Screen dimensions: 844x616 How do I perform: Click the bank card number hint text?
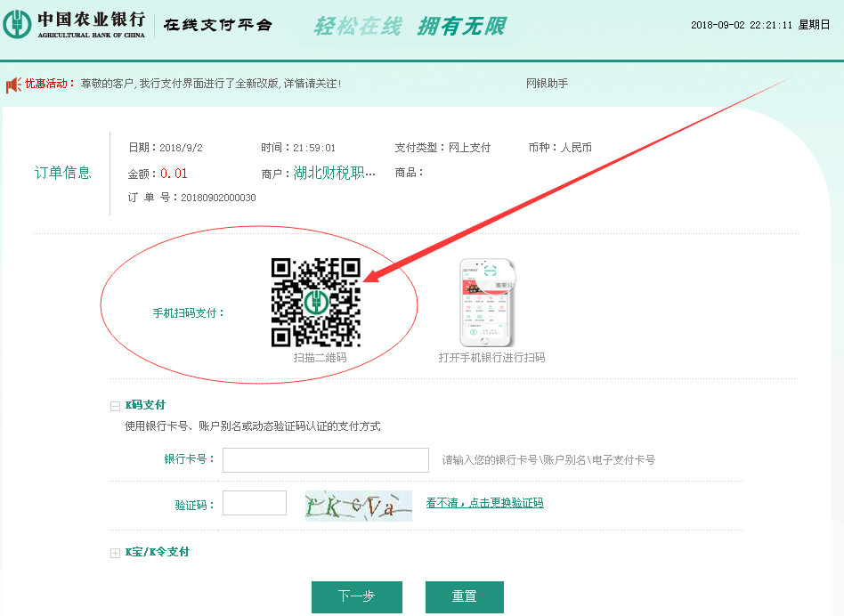click(x=549, y=460)
